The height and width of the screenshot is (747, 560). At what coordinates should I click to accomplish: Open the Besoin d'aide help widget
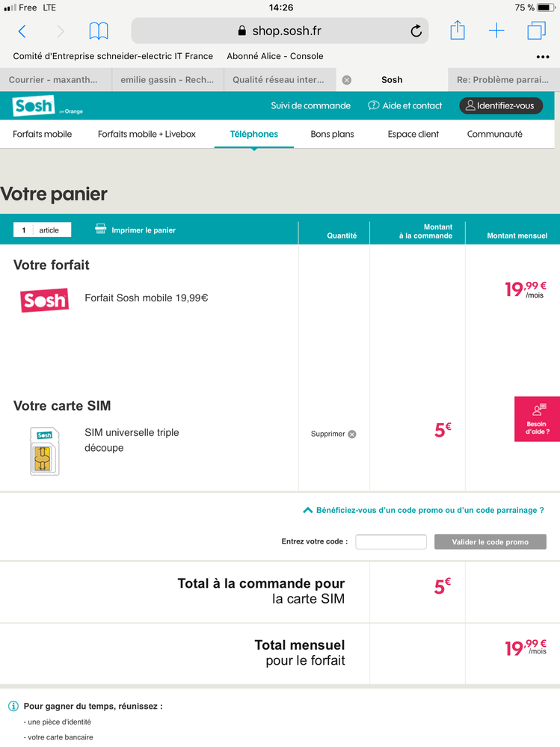pyautogui.click(x=537, y=419)
